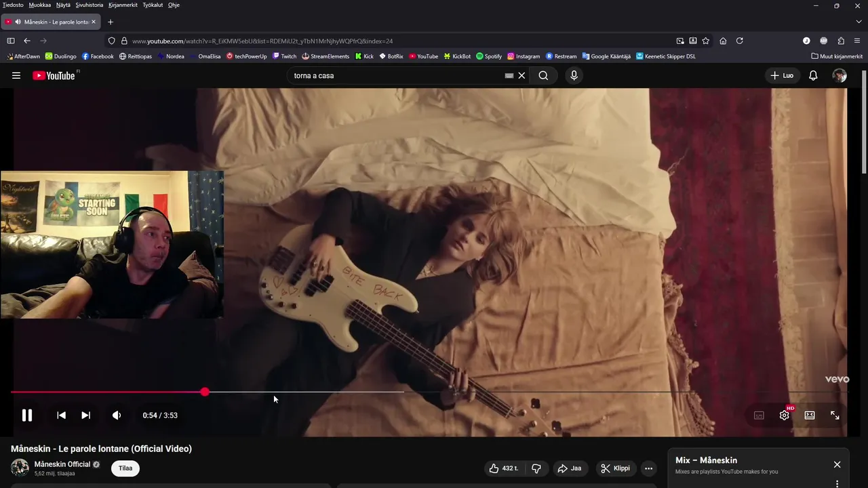Click into the search field 'torna a casa'
868x488 pixels.
[397, 75]
